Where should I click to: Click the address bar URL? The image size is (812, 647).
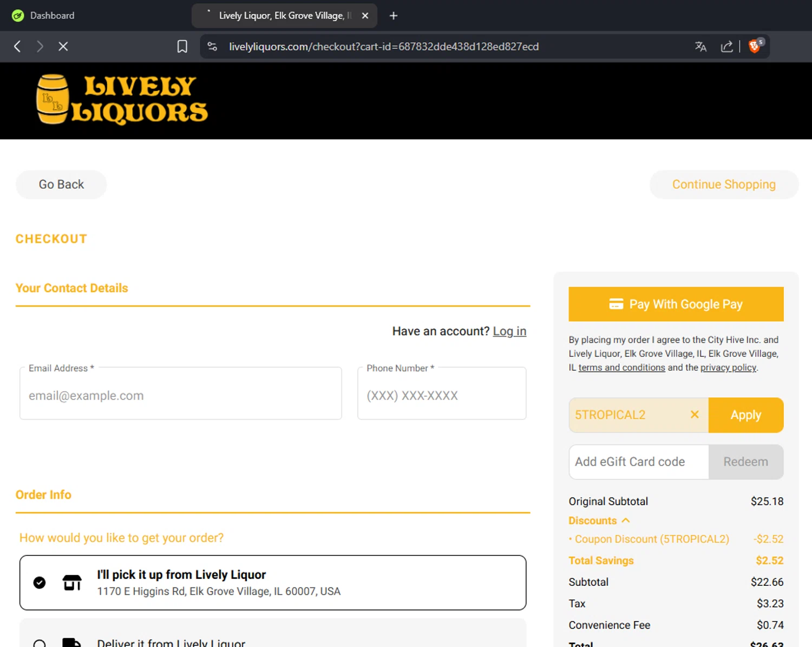click(384, 47)
